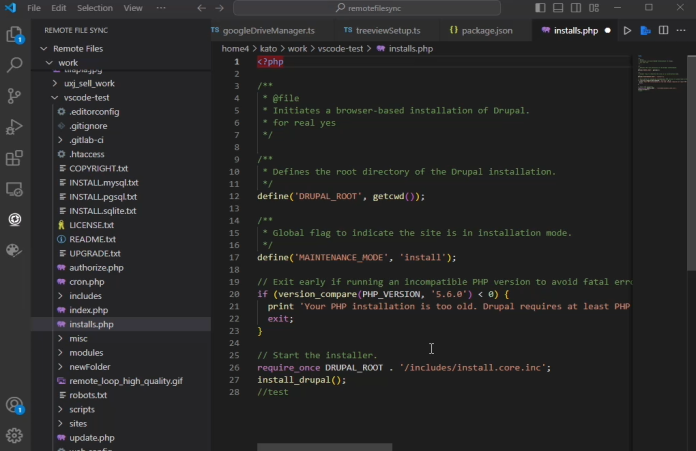Expand the newFolder folder
The height and width of the screenshot is (451, 696).
(60, 367)
